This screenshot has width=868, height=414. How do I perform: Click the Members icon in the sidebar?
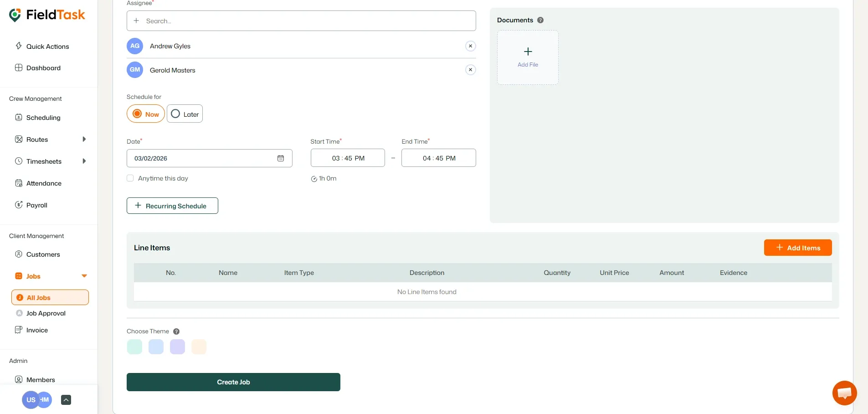pyautogui.click(x=19, y=379)
